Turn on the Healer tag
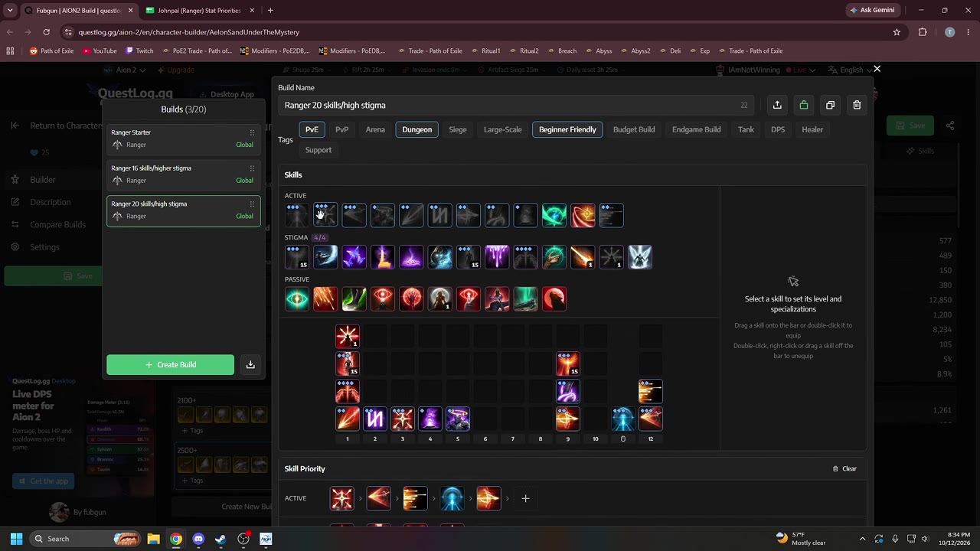980x551 pixels. (812, 129)
